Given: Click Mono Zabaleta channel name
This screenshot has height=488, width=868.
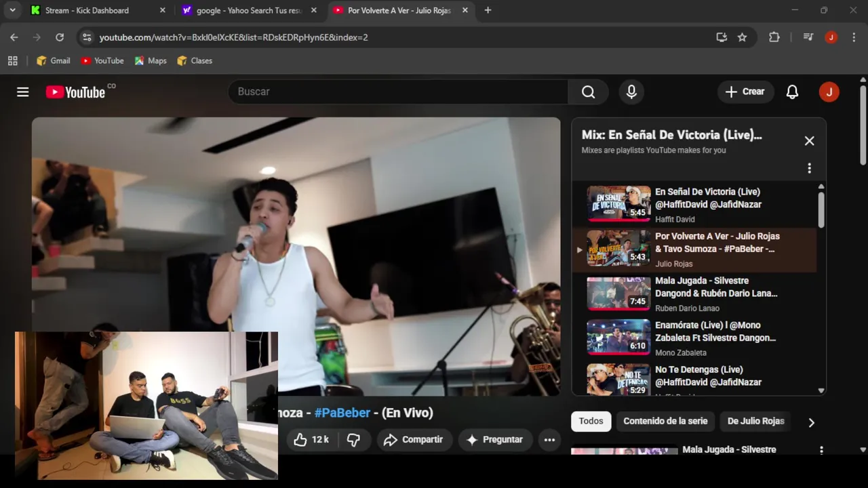Looking at the screenshot, I should coord(681,353).
